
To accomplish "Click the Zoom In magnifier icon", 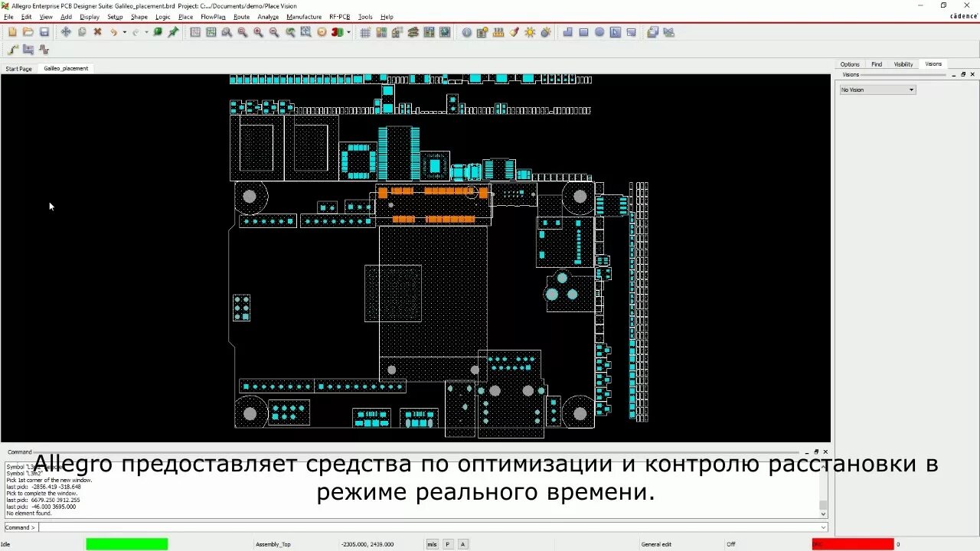I will pyautogui.click(x=258, y=32).
